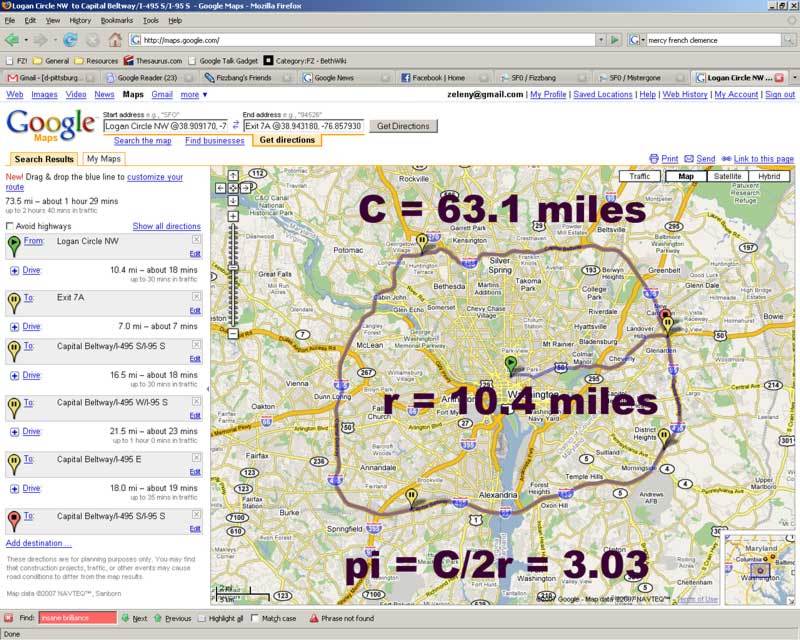Click the Firefox Reload page icon

[x=70, y=40]
